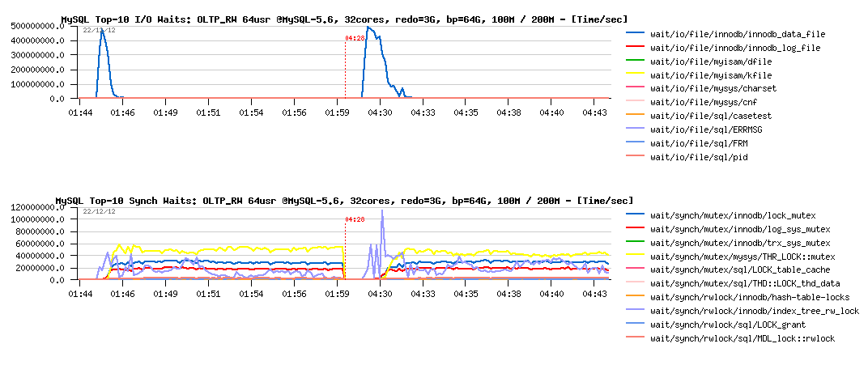Click the 04:28 marker in Synch Waits chart

(x=355, y=219)
